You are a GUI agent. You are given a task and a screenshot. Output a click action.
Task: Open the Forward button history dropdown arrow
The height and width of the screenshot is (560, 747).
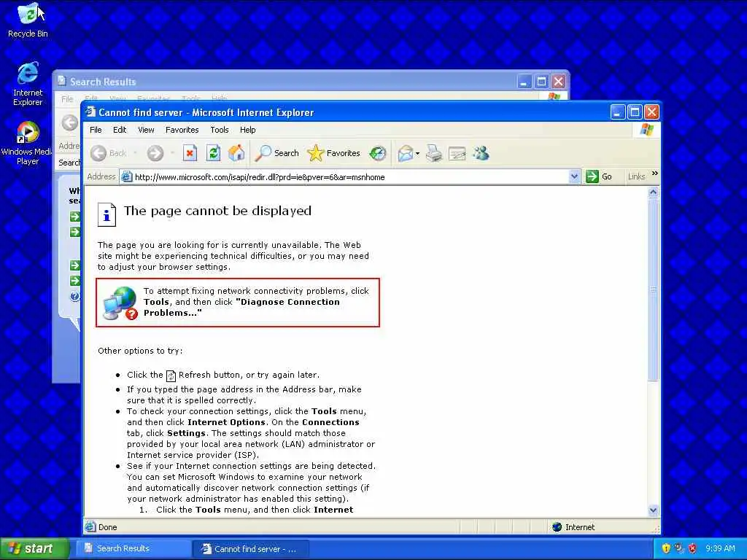tap(172, 153)
